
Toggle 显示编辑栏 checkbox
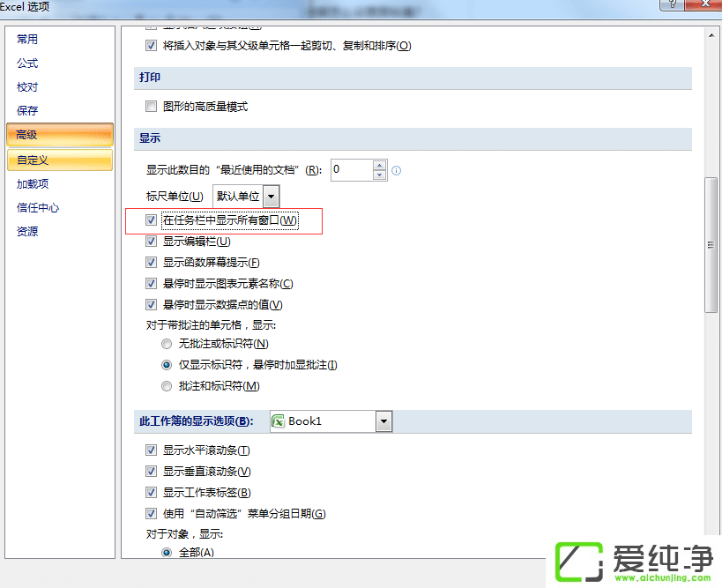pos(151,241)
